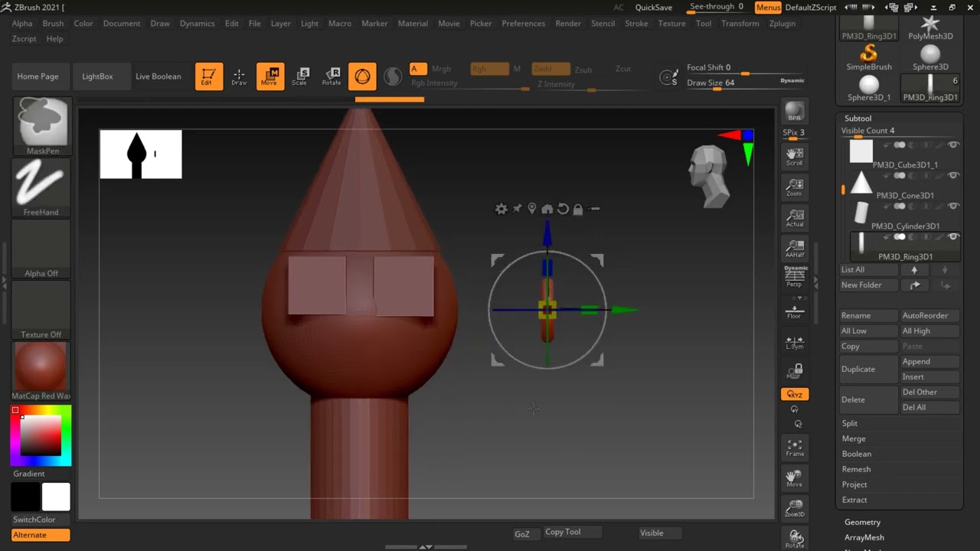The image size is (980, 551).
Task: Toggle Perspective (Persp) view
Action: point(795,278)
